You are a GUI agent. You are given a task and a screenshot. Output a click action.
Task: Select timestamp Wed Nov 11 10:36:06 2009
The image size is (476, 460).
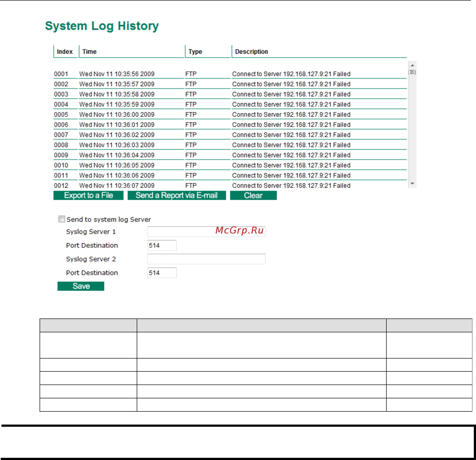click(117, 176)
